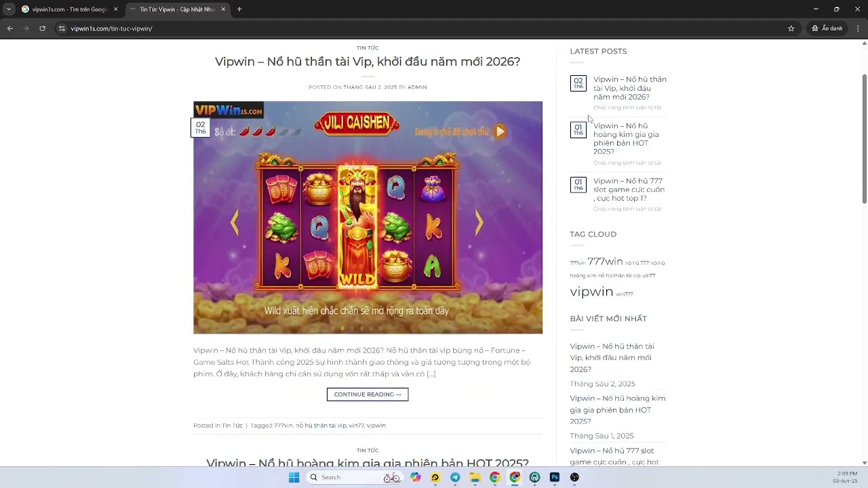Click the scrollbar down arrow

pyautogui.click(x=864, y=463)
